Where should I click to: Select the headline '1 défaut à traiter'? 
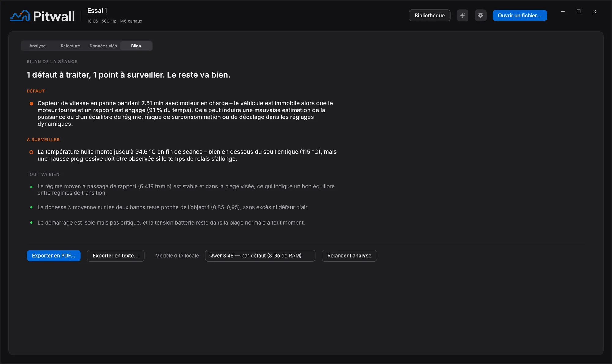click(58, 75)
